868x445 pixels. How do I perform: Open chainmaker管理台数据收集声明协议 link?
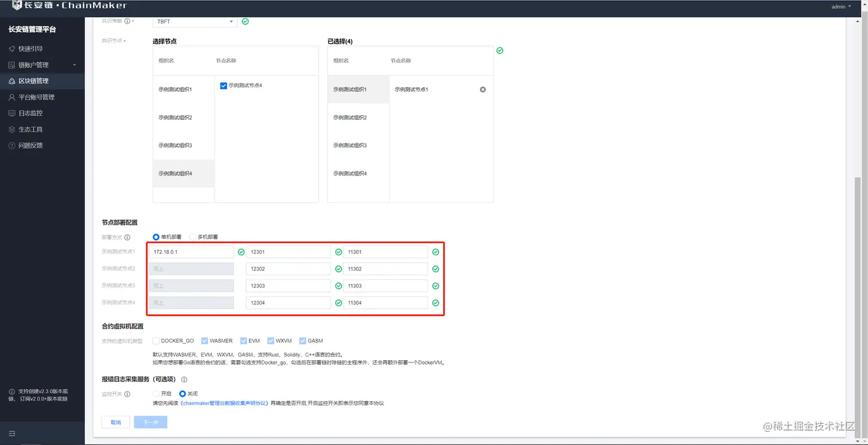[224, 403]
